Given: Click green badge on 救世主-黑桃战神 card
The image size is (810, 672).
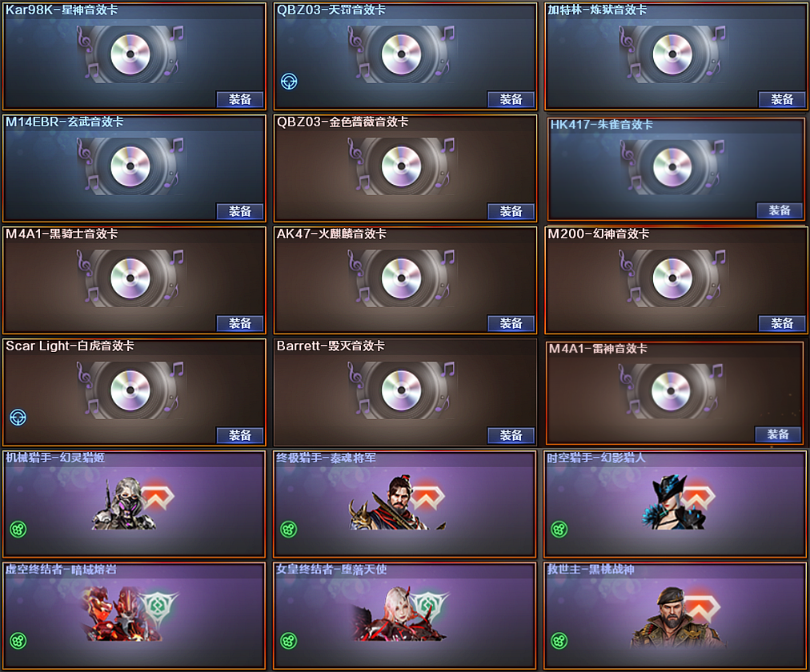Looking at the screenshot, I should [x=559, y=641].
